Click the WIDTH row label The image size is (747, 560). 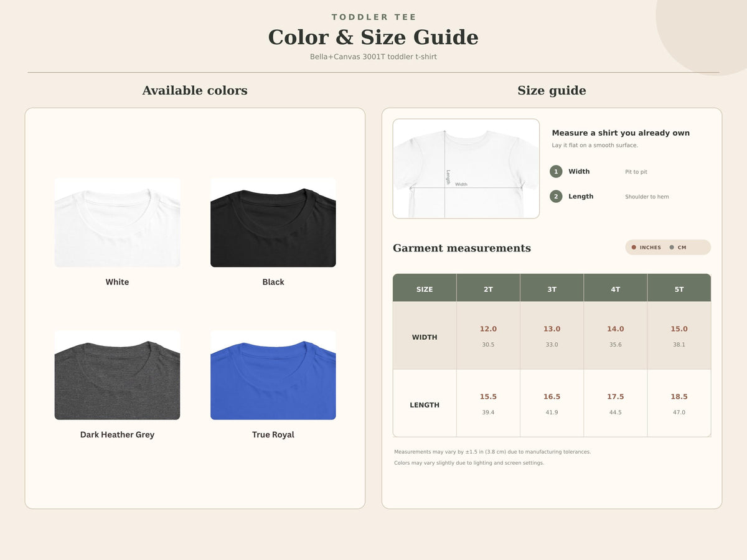(425, 337)
